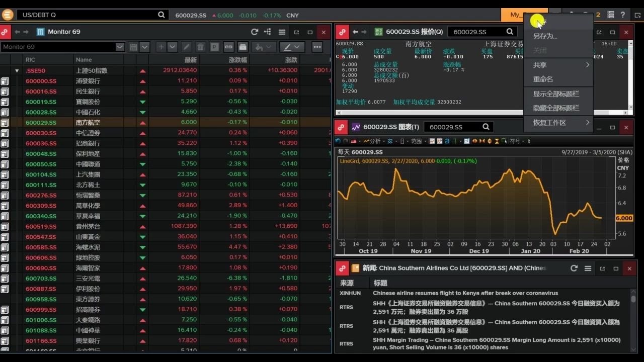Click the chain link icon in Monitor toolbar

[229, 47]
